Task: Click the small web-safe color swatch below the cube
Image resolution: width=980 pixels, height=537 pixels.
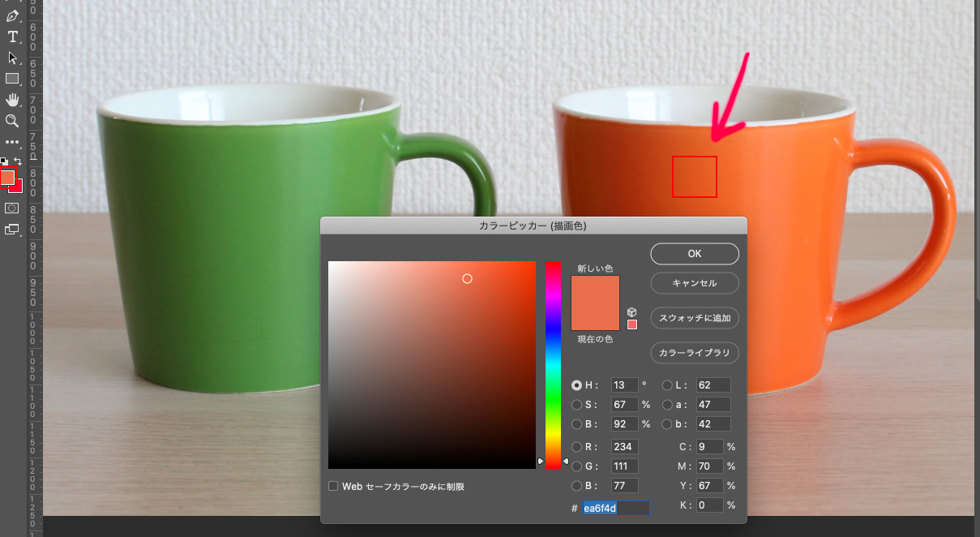Action: [x=632, y=324]
